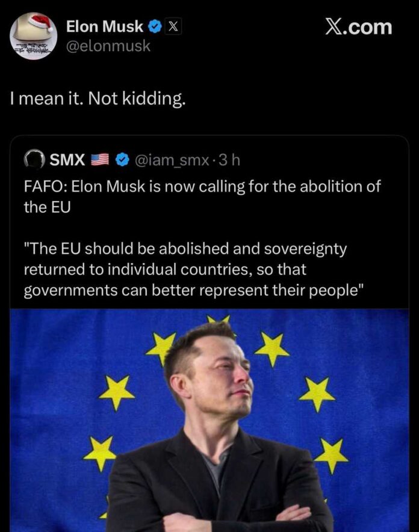This screenshot has width=419, height=532.
Task: Select the "I mean it. Not kidding." text
Action: pyautogui.click(x=98, y=99)
